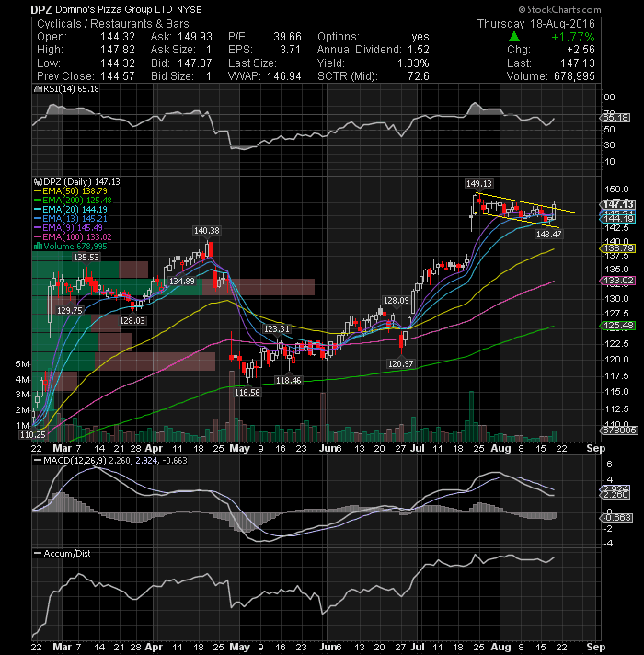This screenshot has width=644, height=655.
Task: Click the green EMA(200) legend line marker
Action: (x=38, y=201)
